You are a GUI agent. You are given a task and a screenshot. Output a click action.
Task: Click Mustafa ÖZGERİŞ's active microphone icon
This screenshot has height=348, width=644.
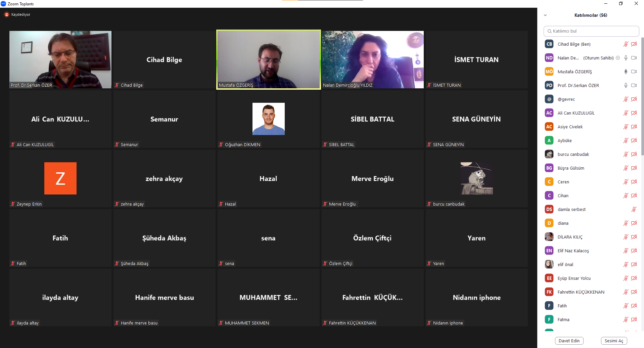(x=626, y=72)
